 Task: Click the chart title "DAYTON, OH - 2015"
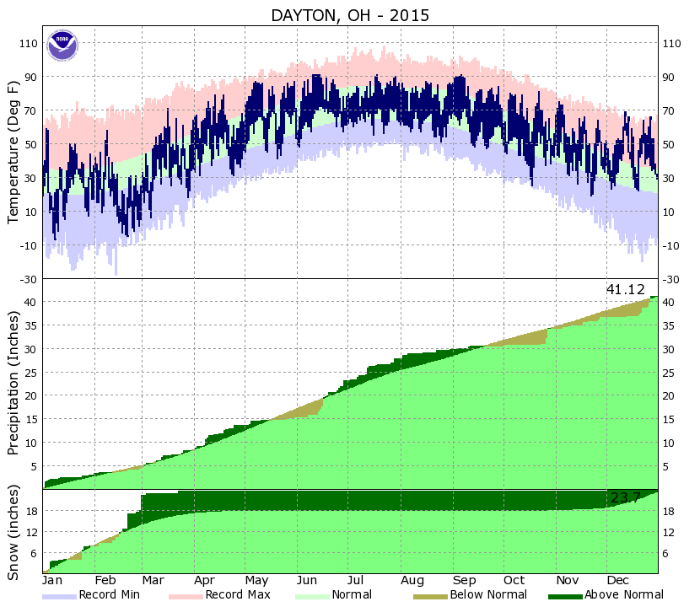[x=350, y=16]
